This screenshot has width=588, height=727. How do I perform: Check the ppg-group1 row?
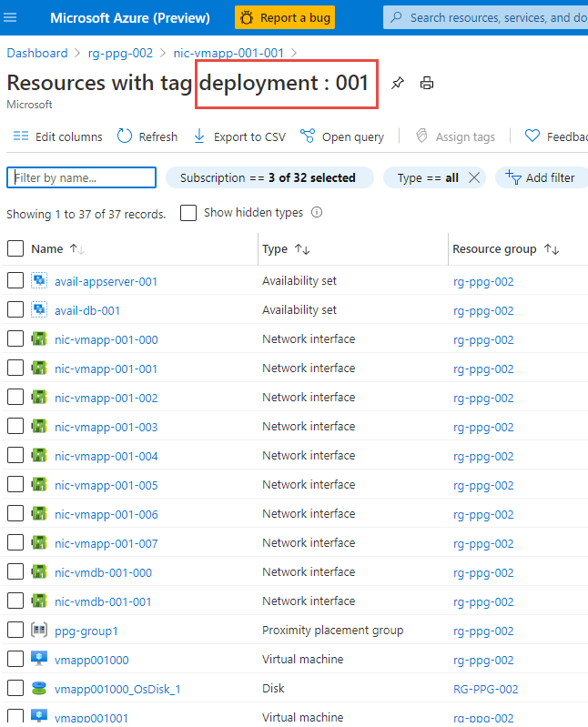pos(15,631)
